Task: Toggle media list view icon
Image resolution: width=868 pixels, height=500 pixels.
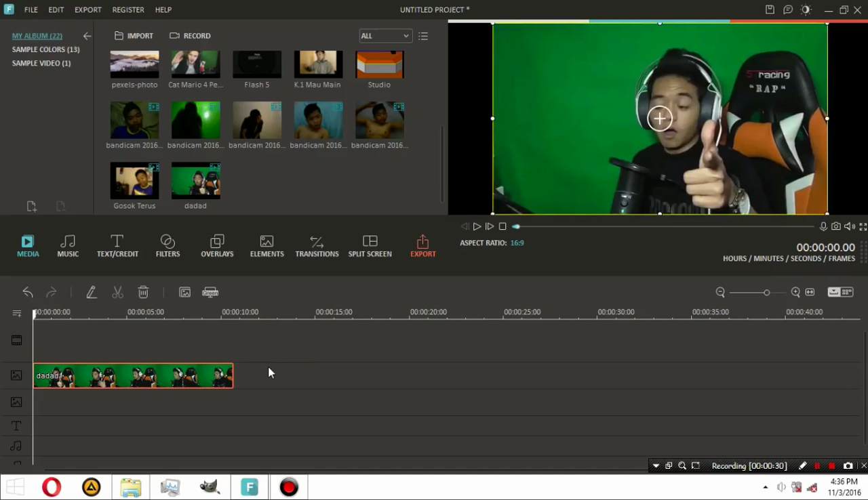Action: 423,36
